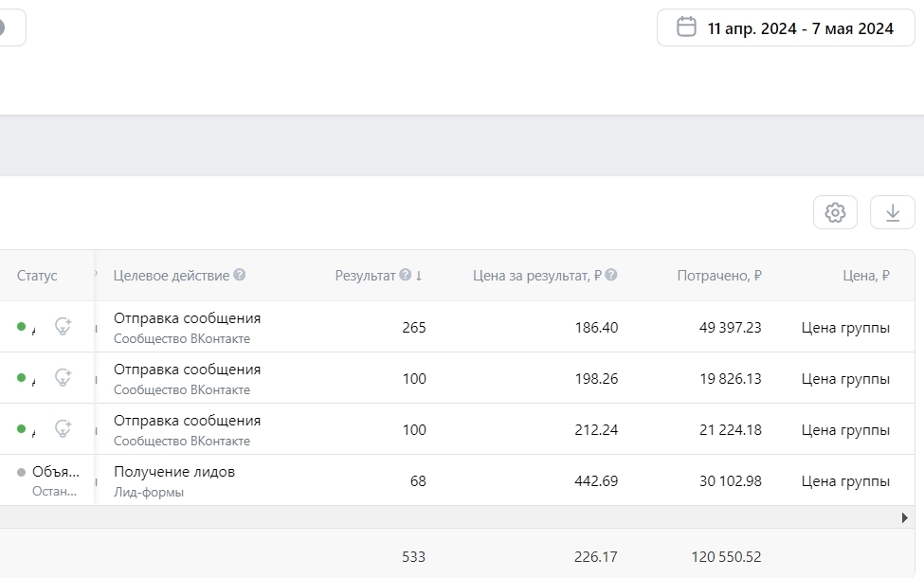Click the calendar icon in date range
This screenshot has width=924, height=578.
click(x=686, y=27)
